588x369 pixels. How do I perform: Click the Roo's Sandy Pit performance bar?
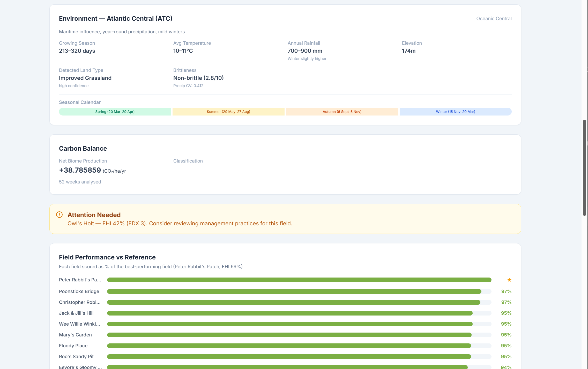299,357
